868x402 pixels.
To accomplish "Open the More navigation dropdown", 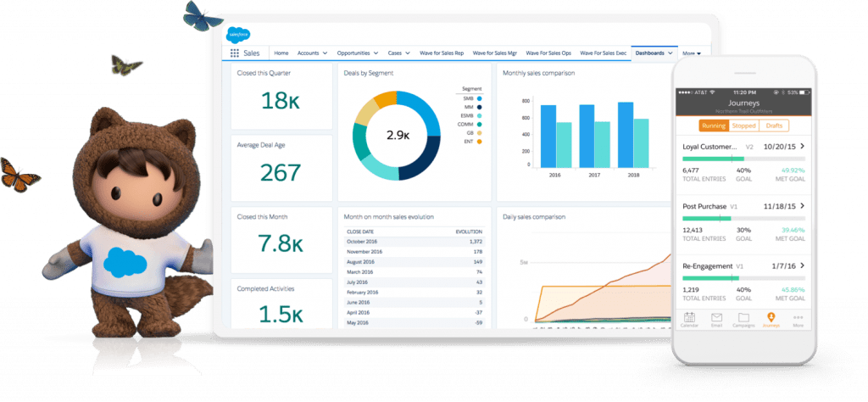I will (692, 53).
